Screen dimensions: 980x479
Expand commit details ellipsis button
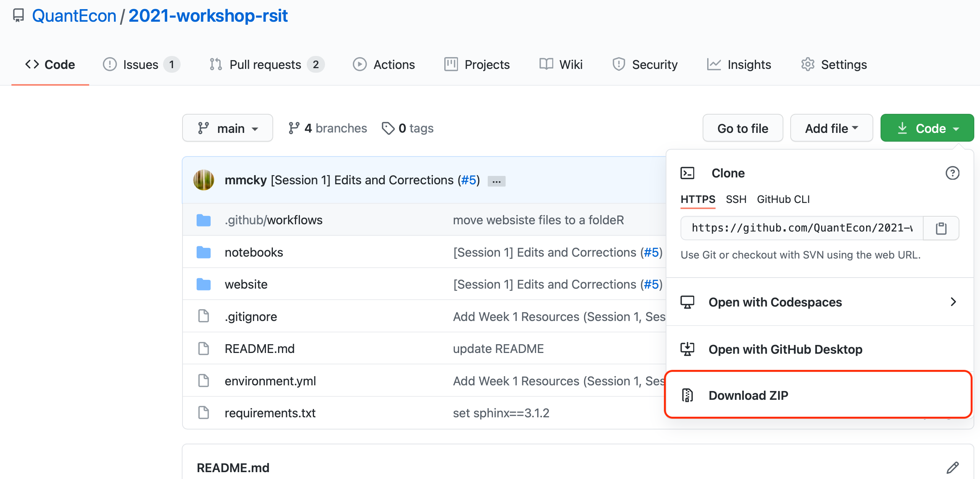(496, 181)
